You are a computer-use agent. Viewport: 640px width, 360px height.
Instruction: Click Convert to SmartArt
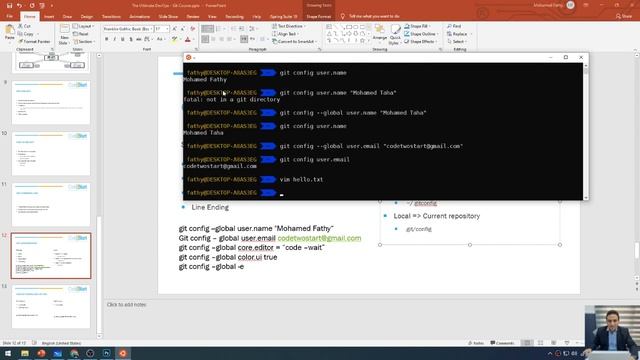pyautogui.click(x=294, y=42)
